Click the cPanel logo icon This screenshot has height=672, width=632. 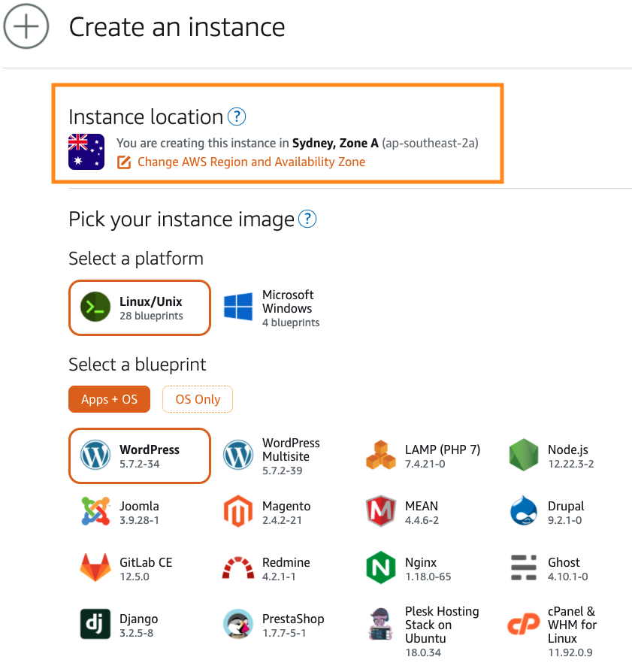coord(524,624)
